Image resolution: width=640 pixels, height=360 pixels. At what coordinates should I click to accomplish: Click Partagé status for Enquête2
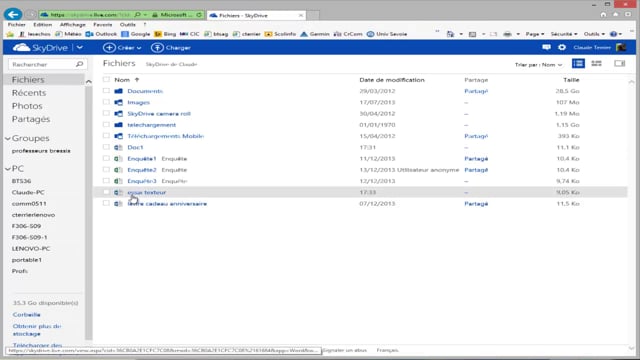point(476,170)
